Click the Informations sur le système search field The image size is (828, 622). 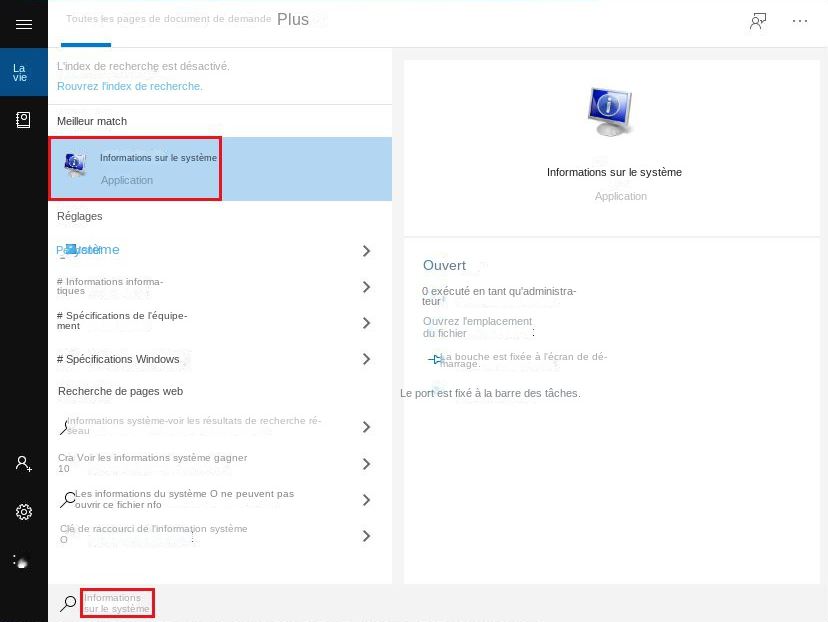(x=117, y=603)
